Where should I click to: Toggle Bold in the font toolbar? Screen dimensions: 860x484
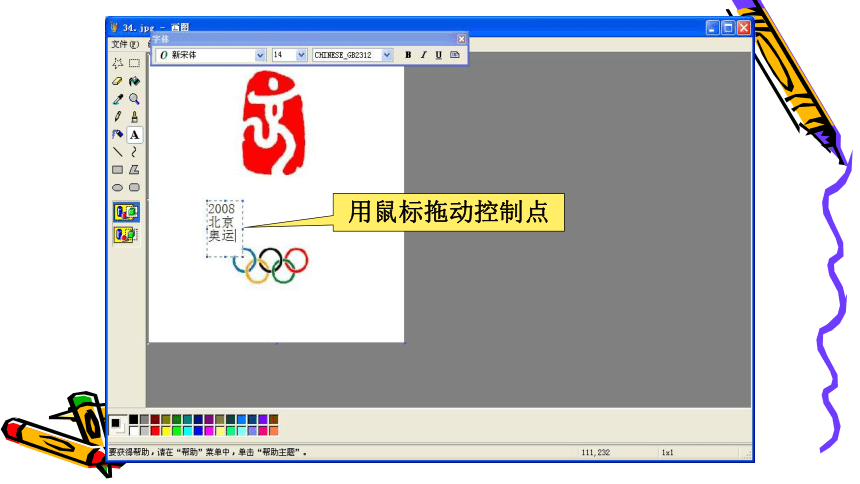pos(408,55)
